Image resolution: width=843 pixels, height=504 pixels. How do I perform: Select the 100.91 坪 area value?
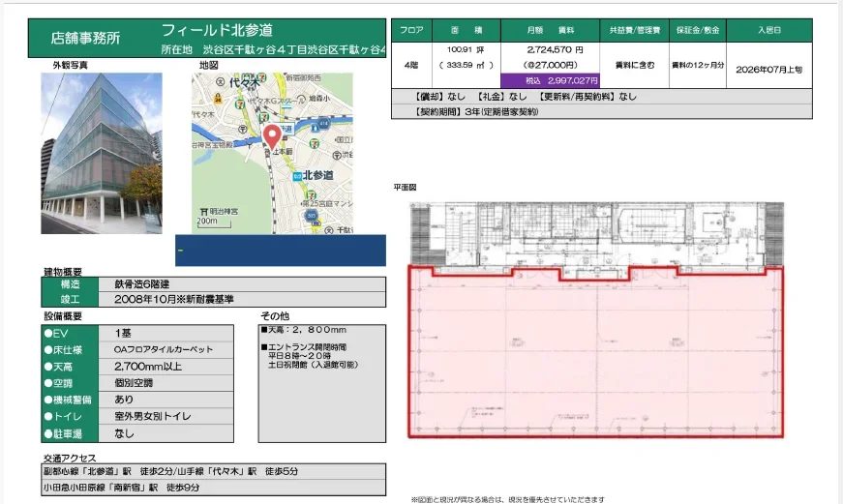466,49
